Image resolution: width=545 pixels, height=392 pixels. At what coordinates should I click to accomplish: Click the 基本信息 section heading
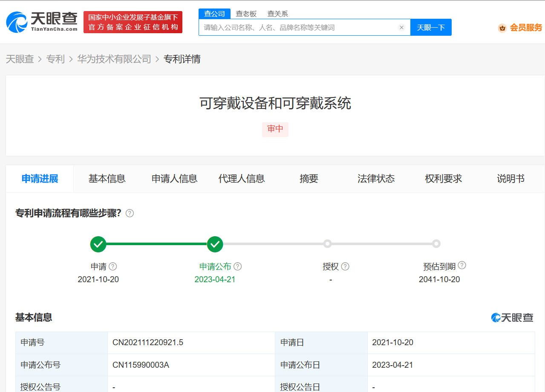pos(34,317)
